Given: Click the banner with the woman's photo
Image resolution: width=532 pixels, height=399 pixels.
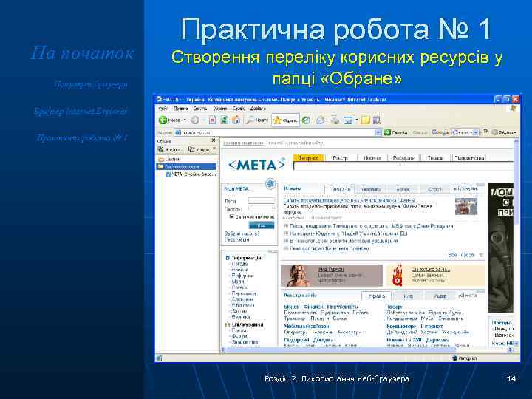Looking at the screenshot, I should pyautogui.click(x=332, y=276).
